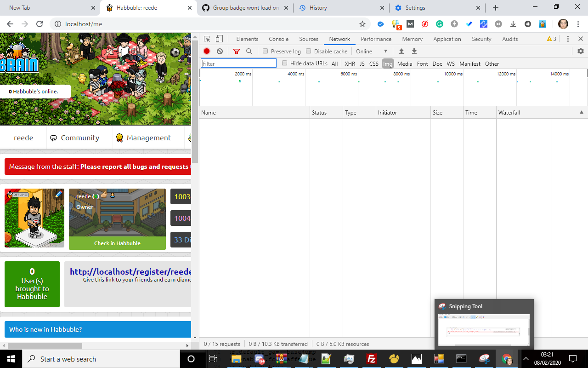Screen dimensions: 588x368
Task: Click the import HAR file icon
Action: (x=401, y=51)
